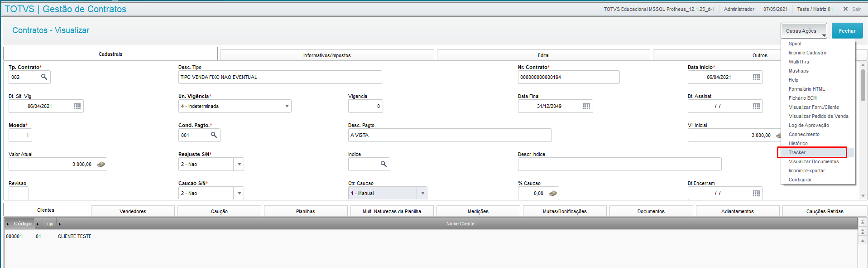Open calculator icon for Valor Atual

(101, 164)
